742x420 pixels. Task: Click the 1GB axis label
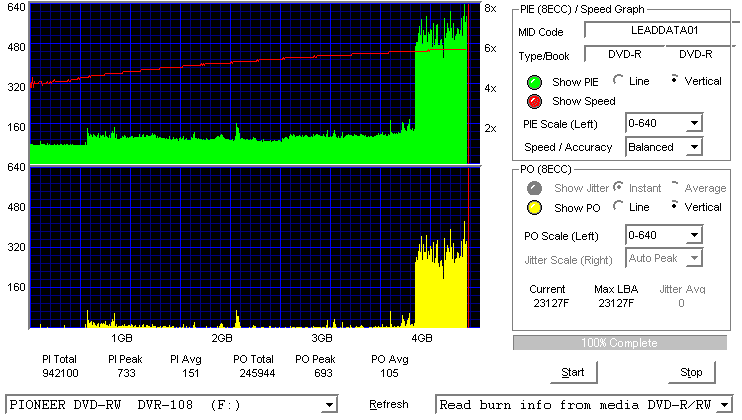point(122,338)
